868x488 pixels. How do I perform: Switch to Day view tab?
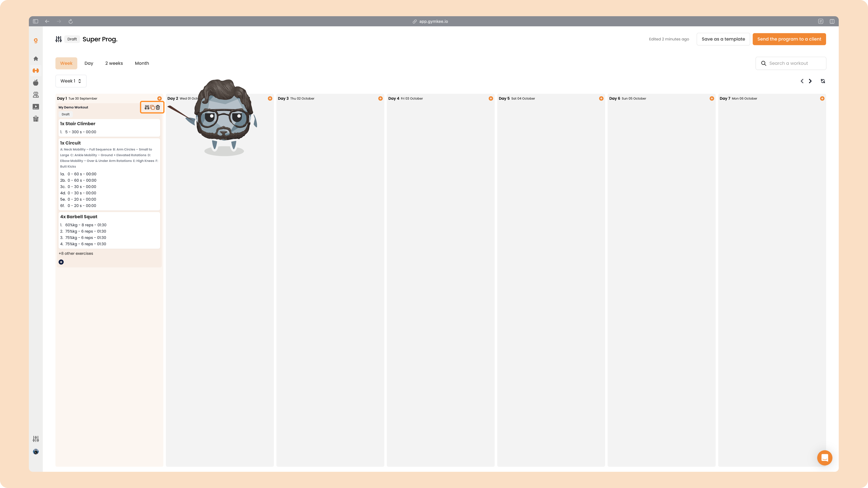pyautogui.click(x=89, y=63)
